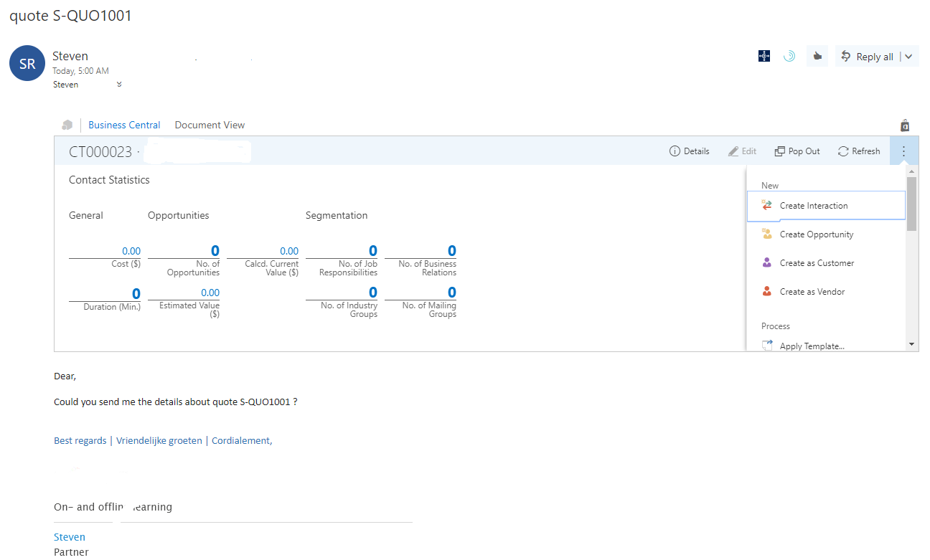Toggle the more options ellipsis menu
Image resolution: width=930 pixels, height=560 pixels.
point(903,151)
